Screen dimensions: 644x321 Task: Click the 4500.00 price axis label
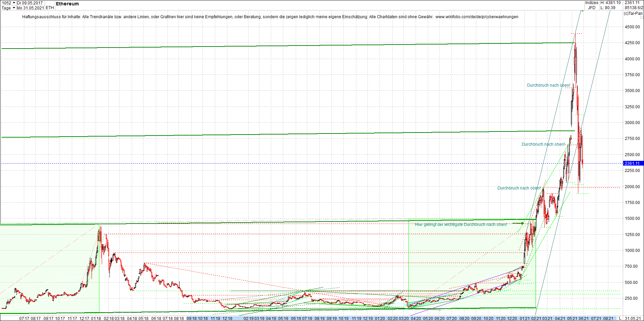click(632, 27)
